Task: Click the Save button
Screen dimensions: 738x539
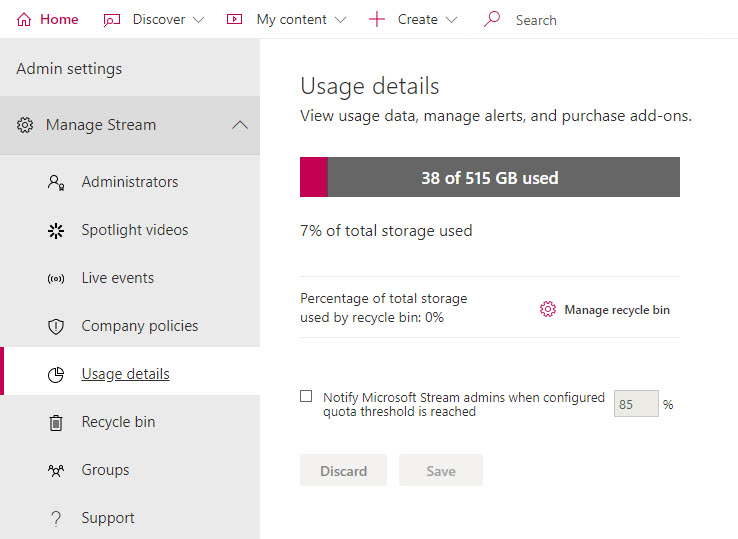Action: (441, 470)
